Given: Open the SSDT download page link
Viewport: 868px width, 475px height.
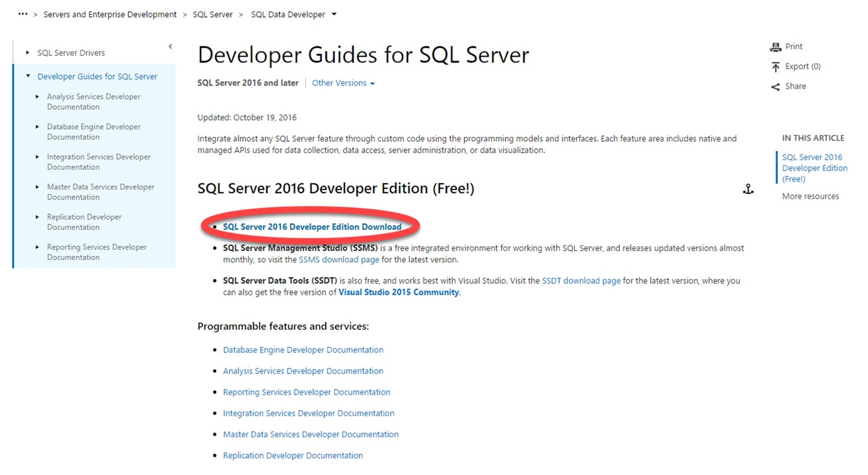Looking at the screenshot, I should coord(581,281).
